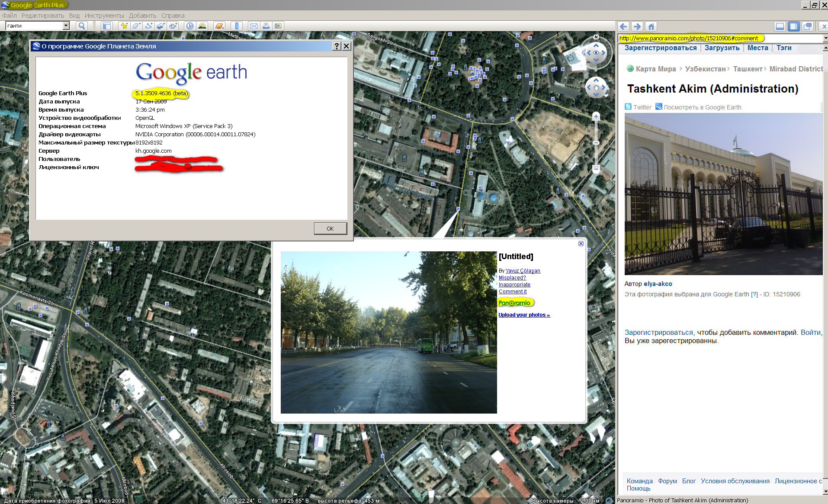Click the zoom slider handle

[596, 142]
